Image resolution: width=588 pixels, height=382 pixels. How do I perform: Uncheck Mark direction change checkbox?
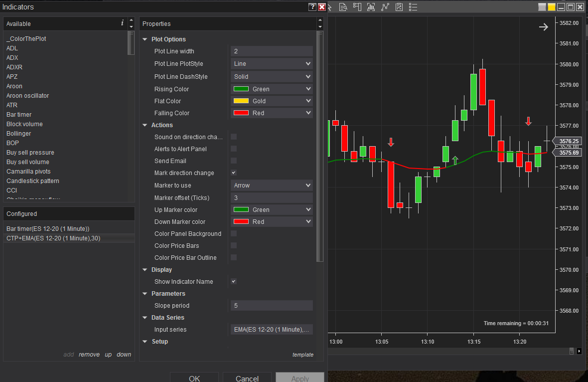point(234,173)
